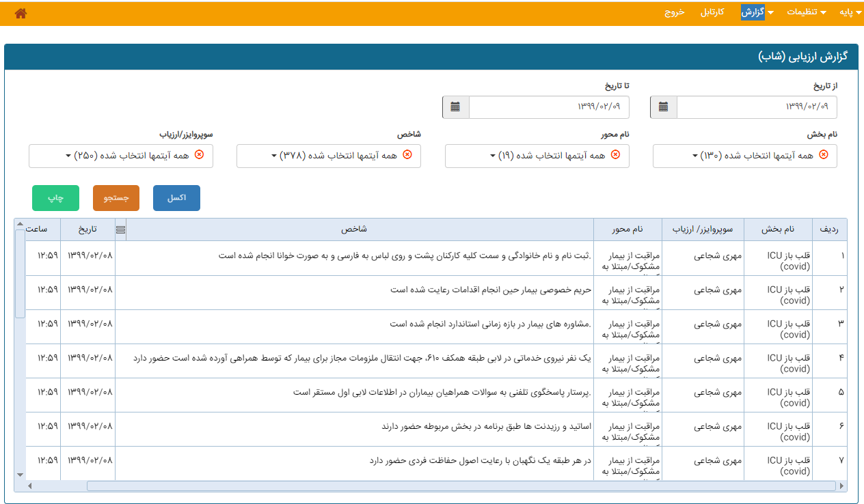
Task: Sort by the نام بخش column header
Action: click(x=778, y=229)
